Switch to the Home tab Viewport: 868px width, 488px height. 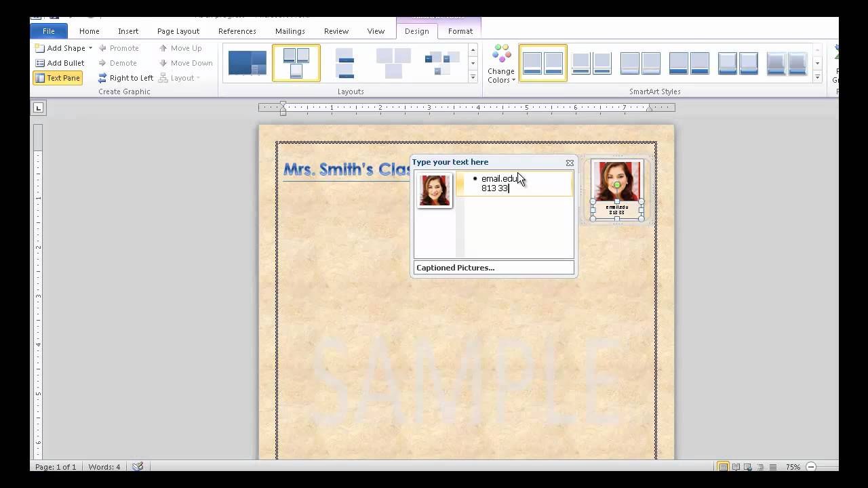(90, 31)
